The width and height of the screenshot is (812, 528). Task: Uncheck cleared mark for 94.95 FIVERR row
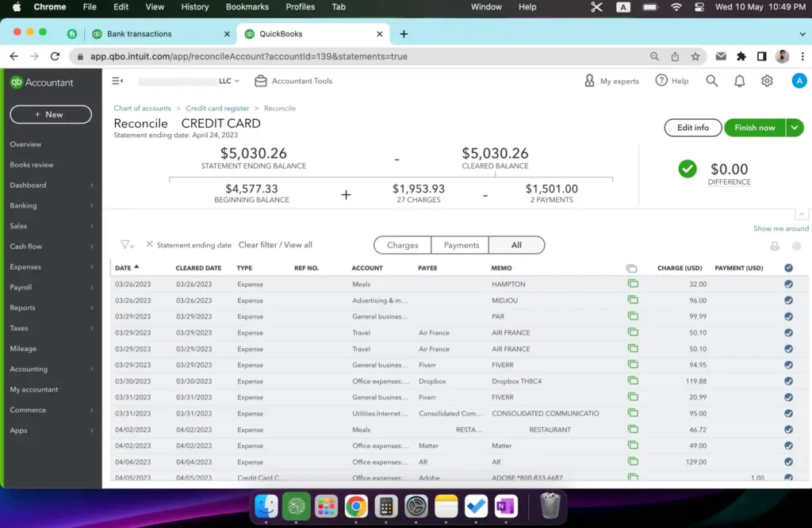(788, 365)
